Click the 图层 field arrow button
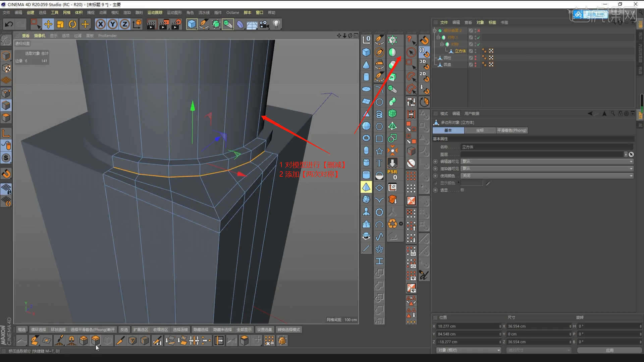Screen dimensions: 644x362 click(x=626, y=154)
